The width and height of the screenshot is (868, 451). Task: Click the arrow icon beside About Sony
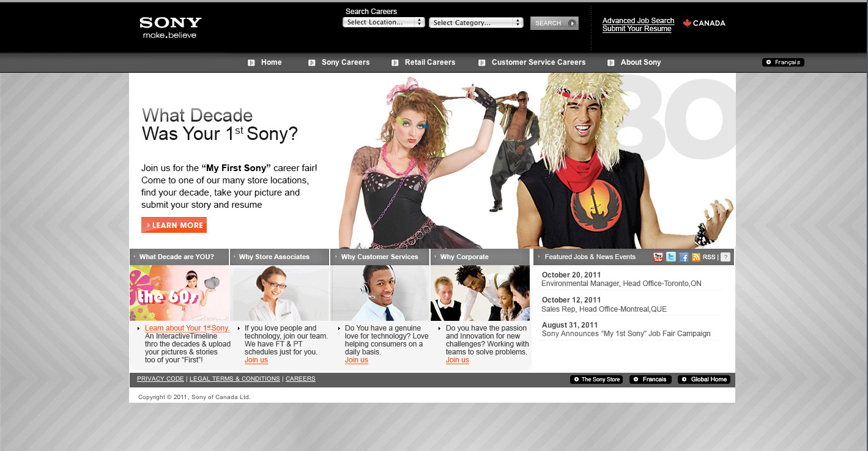coord(611,62)
